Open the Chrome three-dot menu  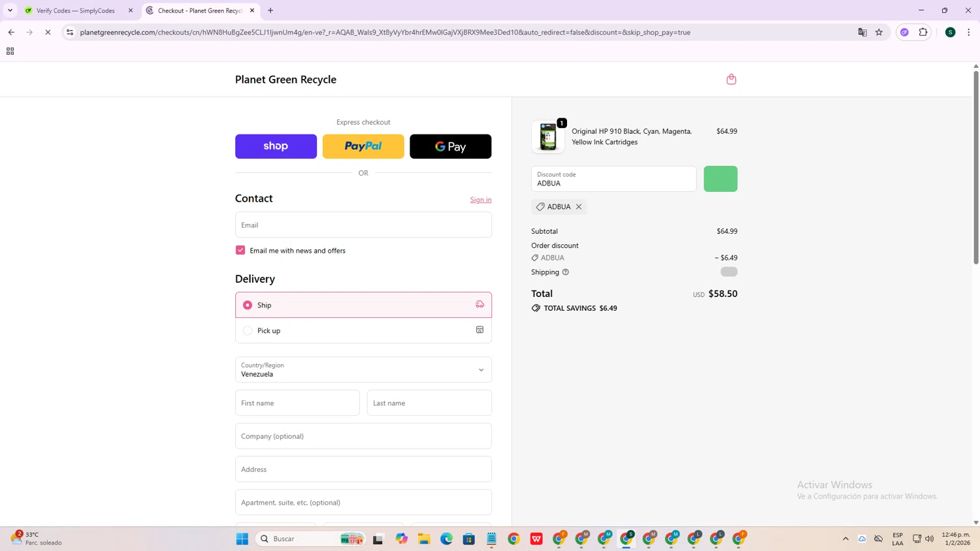click(x=969, y=32)
